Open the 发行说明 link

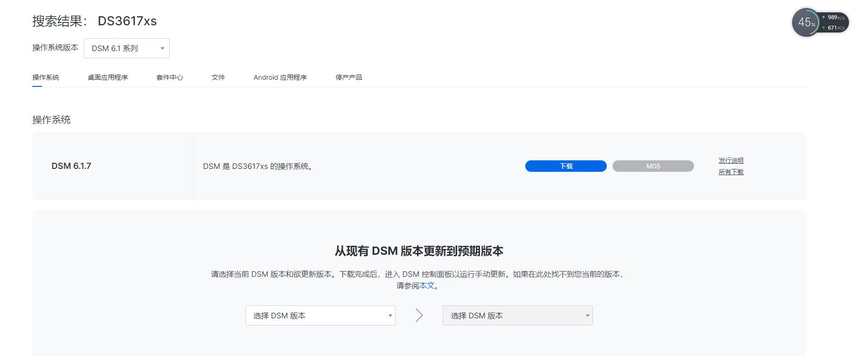[x=731, y=160]
